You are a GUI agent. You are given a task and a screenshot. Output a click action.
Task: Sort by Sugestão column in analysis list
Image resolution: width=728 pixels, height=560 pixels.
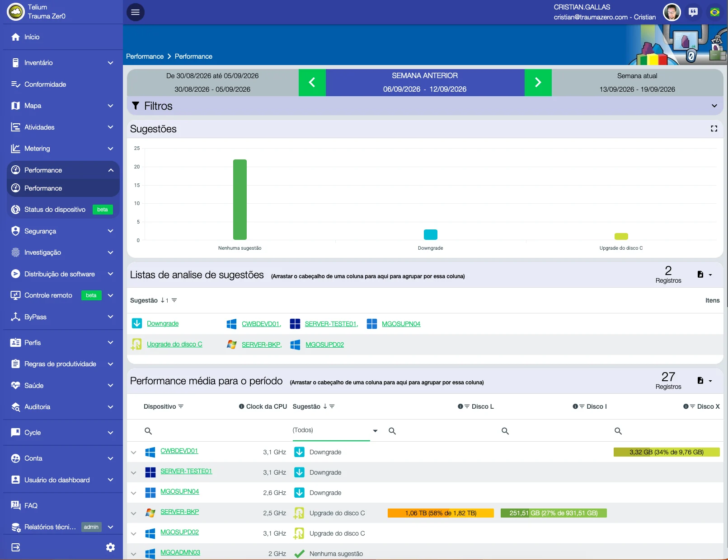tap(144, 300)
